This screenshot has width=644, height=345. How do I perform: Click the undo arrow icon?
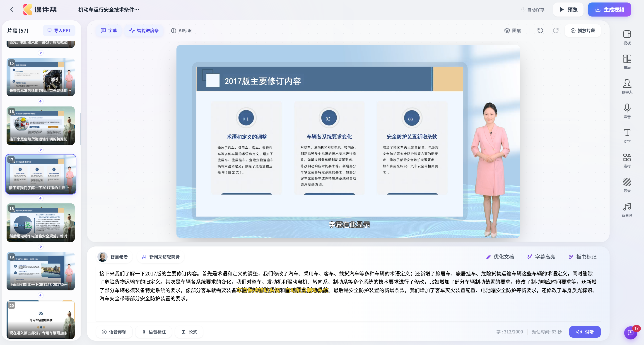540,31
